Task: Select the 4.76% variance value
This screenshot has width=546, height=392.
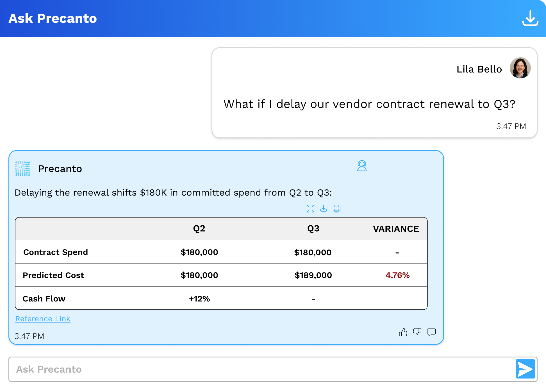Action: click(397, 275)
